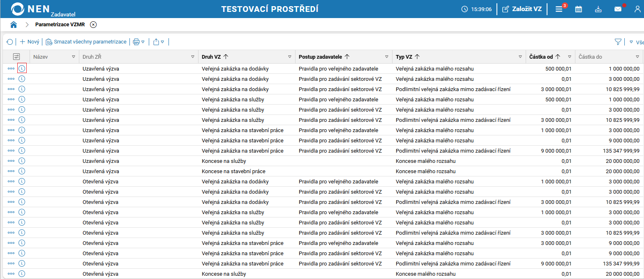Screen dimensions: 644x279
Task: Open the export/share icon on the toolbar
Action: [x=157, y=41]
